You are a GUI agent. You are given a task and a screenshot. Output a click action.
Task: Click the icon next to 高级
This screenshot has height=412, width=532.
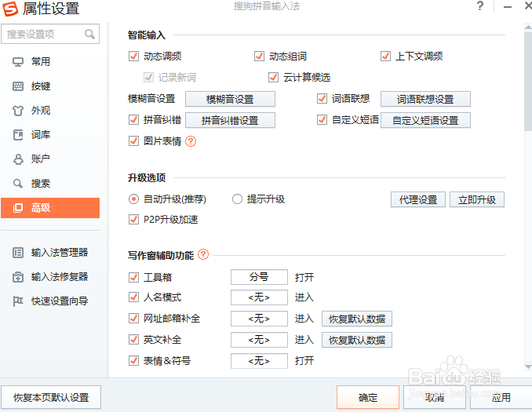point(18,208)
